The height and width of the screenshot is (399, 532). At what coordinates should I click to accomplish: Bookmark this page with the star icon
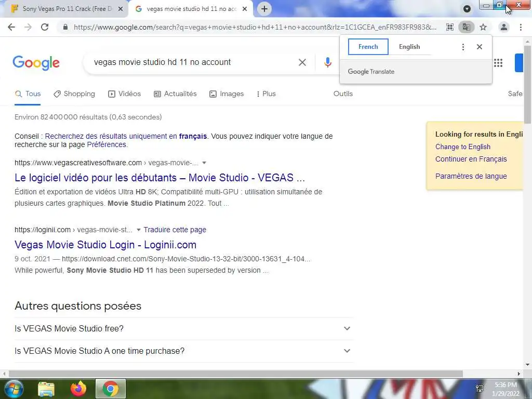483,27
